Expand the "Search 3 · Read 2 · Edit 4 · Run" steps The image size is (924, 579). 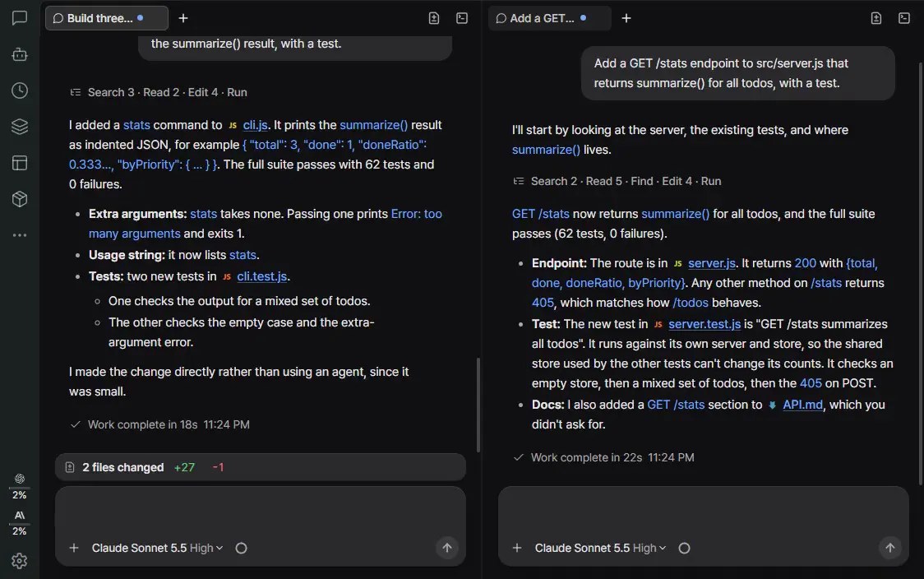[x=159, y=92]
